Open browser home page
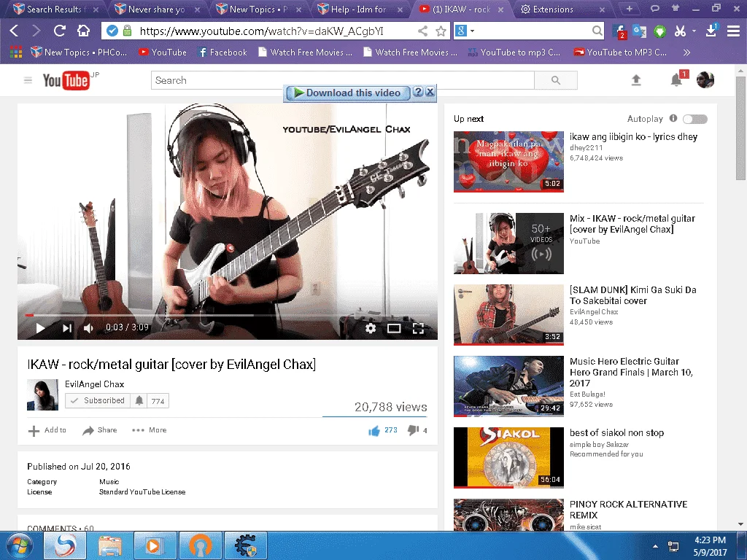 pyautogui.click(x=83, y=31)
